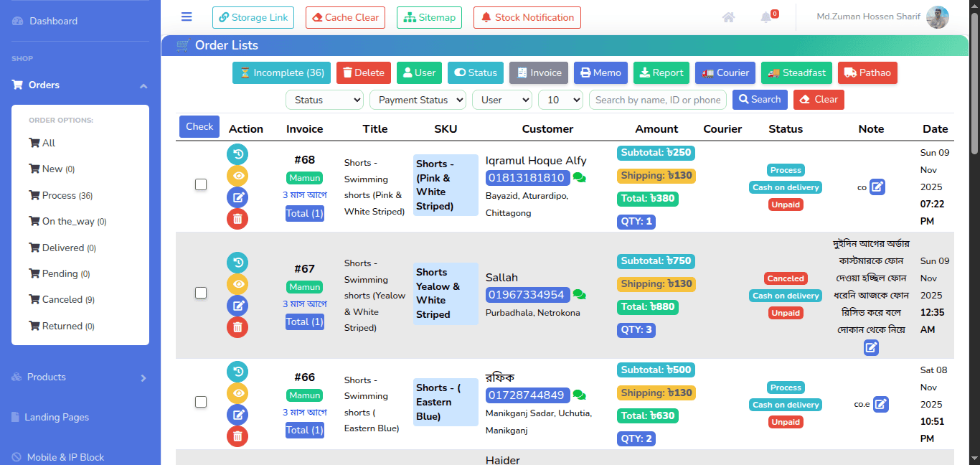Edit the note icon on order #68
Image resolution: width=980 pixels, height=465 pixels.
(877, 187)
